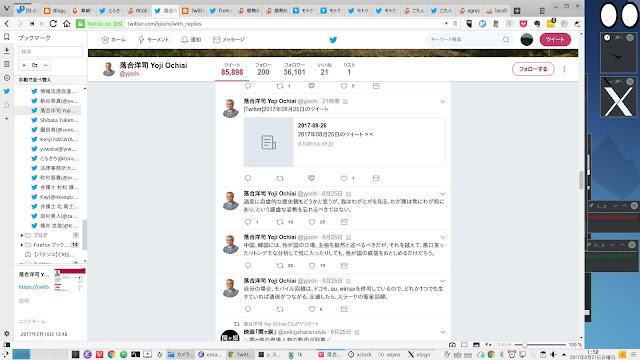
Task: Open the @yjochi profile handle link
Action: coord(130,74)
